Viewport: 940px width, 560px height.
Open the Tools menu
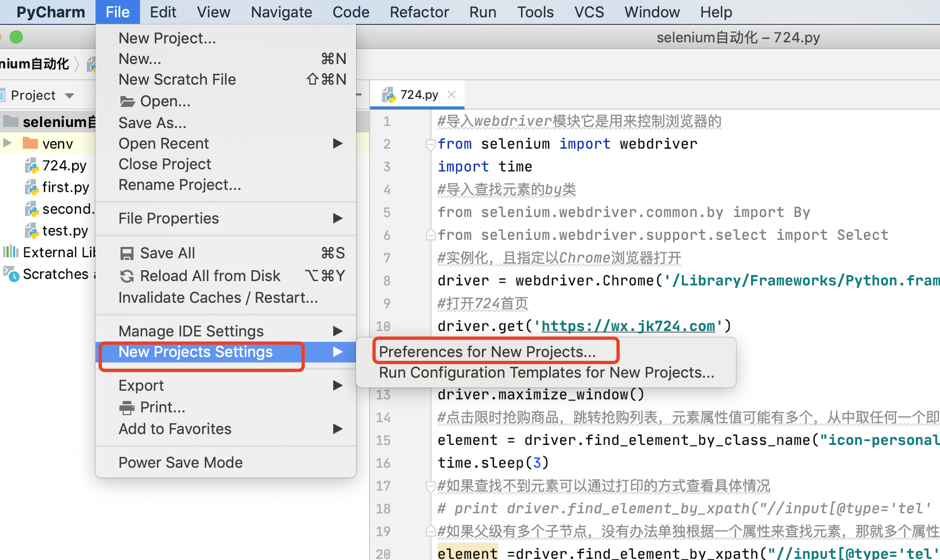[x=535, y=12]
